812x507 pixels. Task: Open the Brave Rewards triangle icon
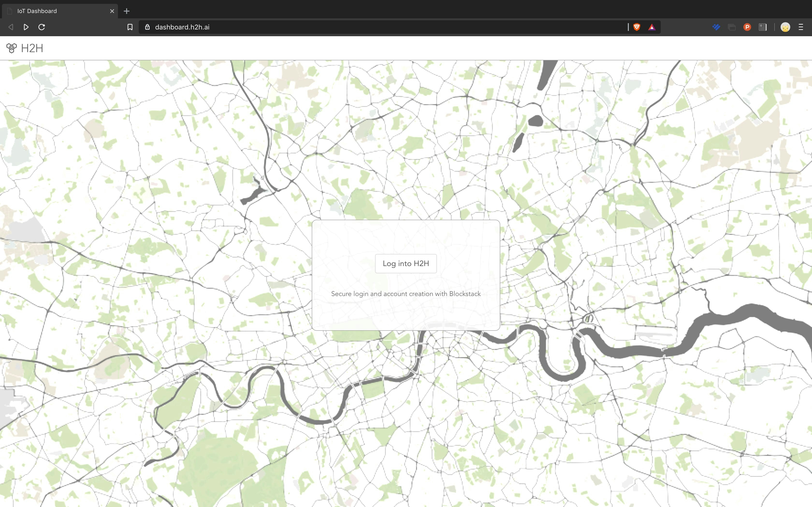(x=652, y=27)
